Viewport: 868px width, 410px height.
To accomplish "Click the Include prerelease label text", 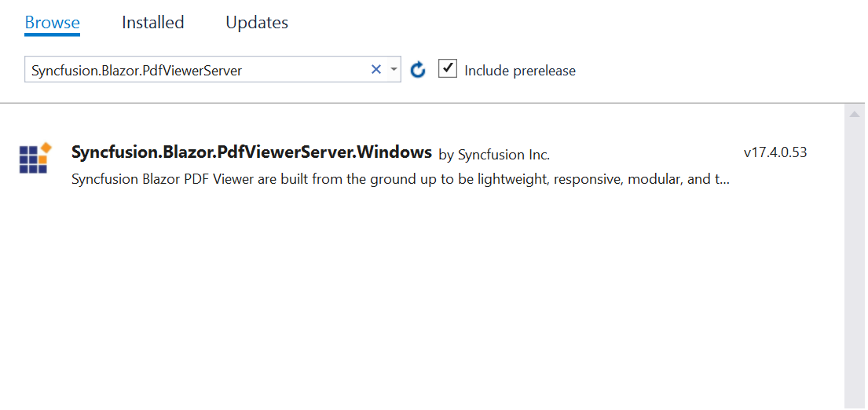I will [x=520, y=71].
